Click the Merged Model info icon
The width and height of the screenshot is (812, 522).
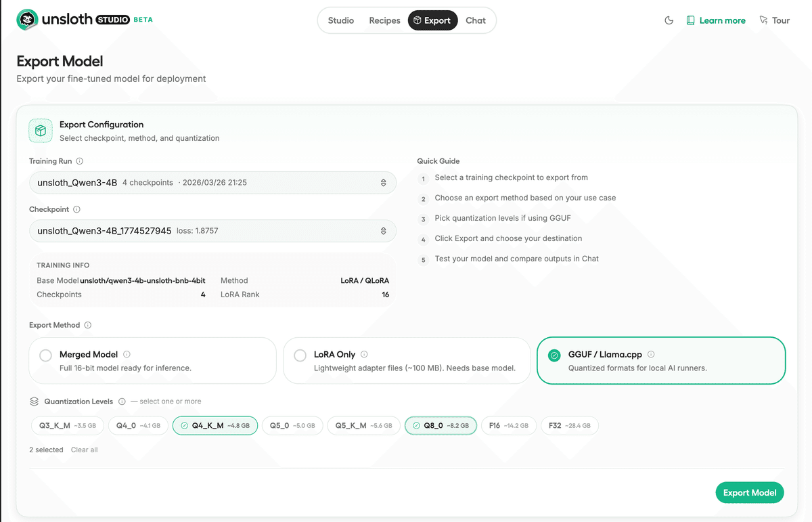click(127, 354)
